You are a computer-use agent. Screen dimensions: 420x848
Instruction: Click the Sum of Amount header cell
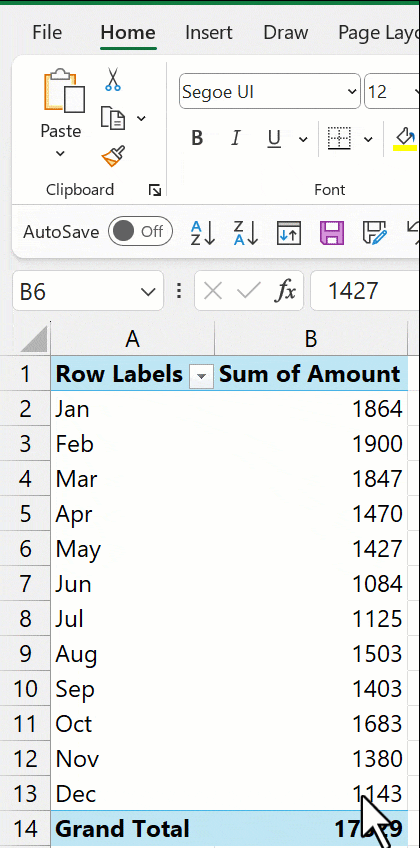pos(310,374)
